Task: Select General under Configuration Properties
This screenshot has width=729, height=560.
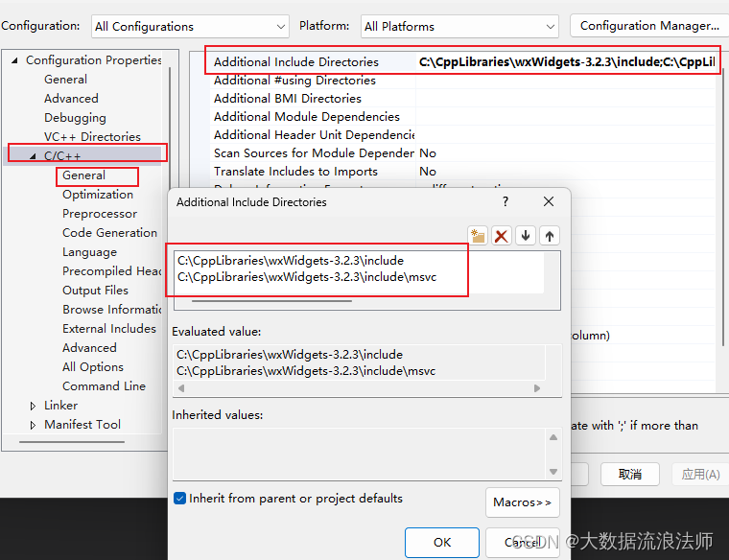Action: pyautogui.click(x=65, y=80)
